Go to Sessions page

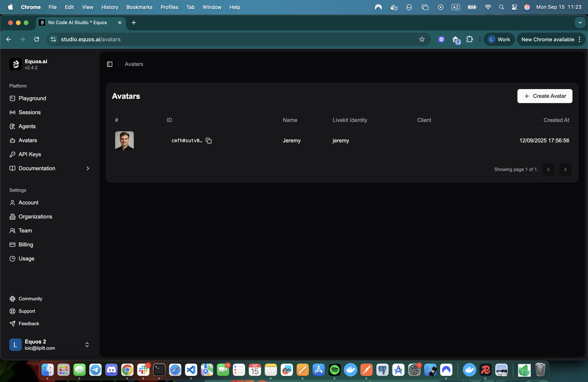pos(29,112)
